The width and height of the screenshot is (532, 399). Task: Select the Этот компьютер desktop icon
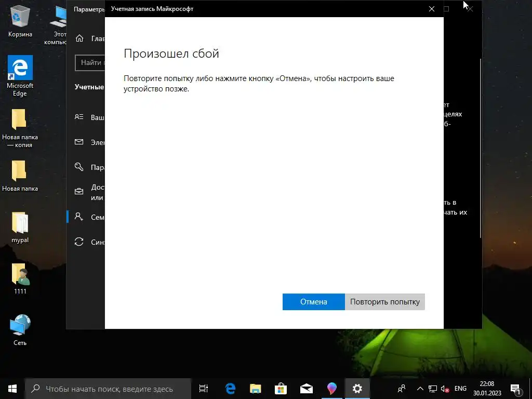[56, 24]
